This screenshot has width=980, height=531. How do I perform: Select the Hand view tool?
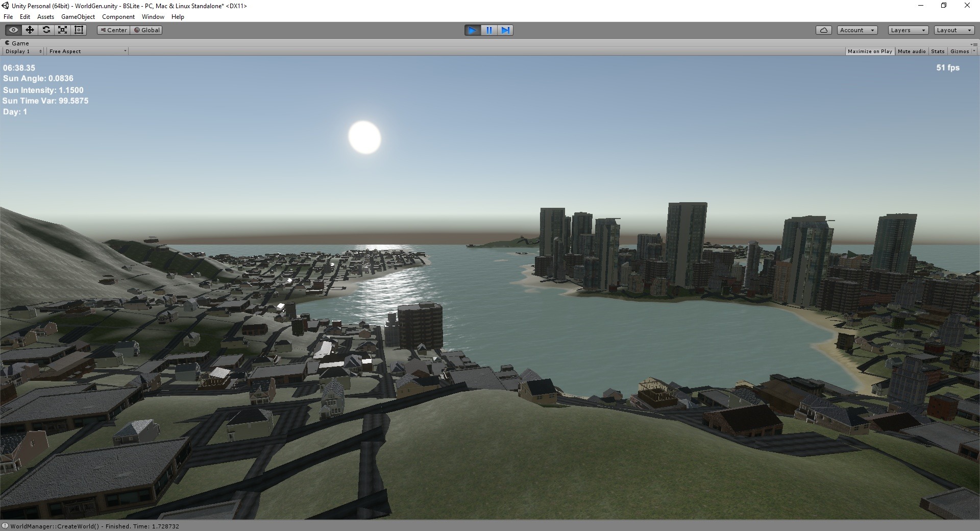13,30
